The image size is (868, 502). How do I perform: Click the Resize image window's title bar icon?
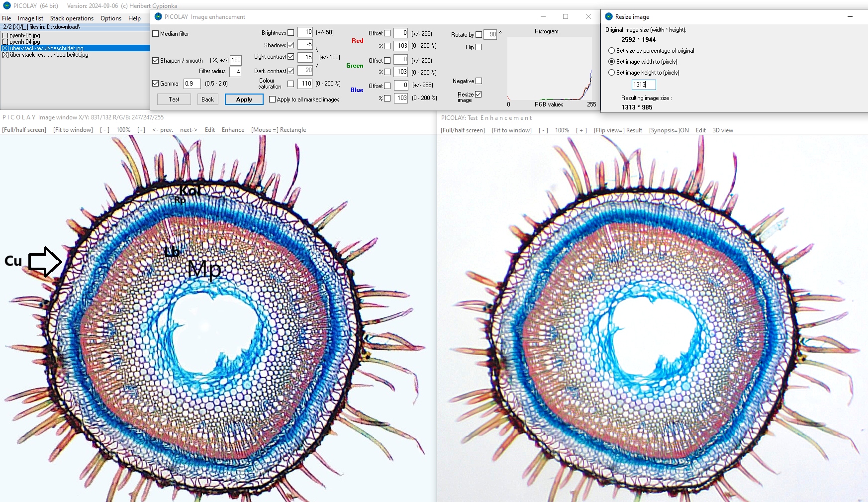tap(609, 17)
